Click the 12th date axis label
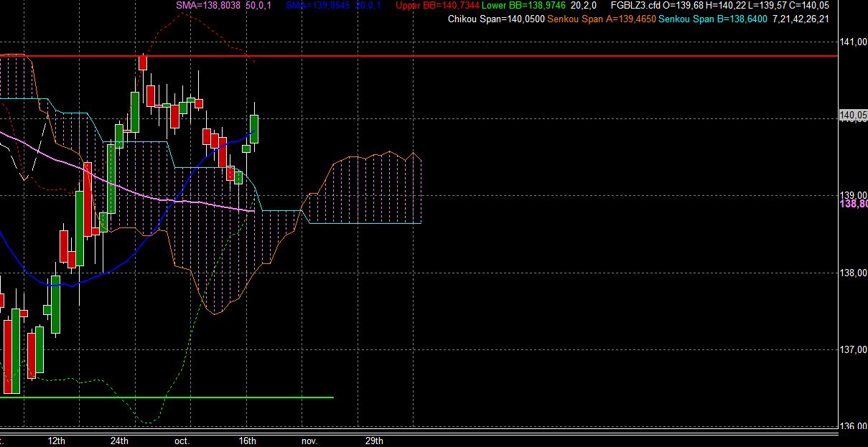 click(57, 440)
